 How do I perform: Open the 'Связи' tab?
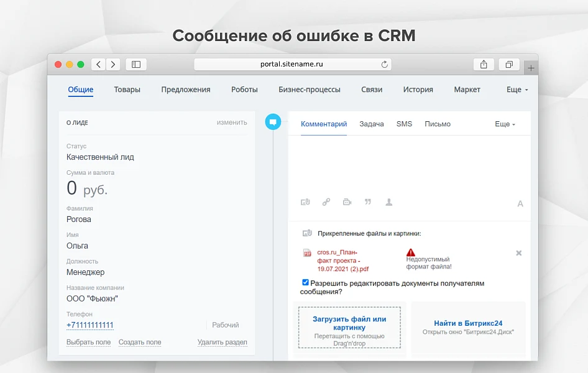point(372,90)
